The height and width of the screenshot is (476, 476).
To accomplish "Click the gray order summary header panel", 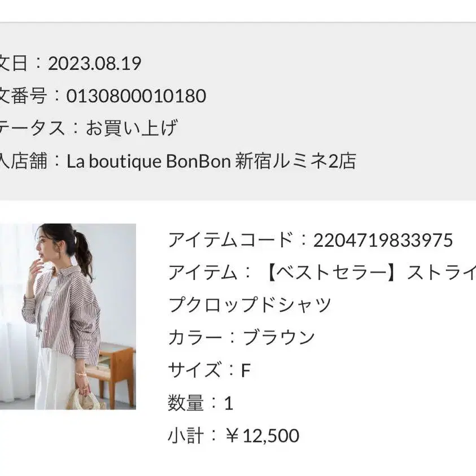I will (x=238, y=111).
